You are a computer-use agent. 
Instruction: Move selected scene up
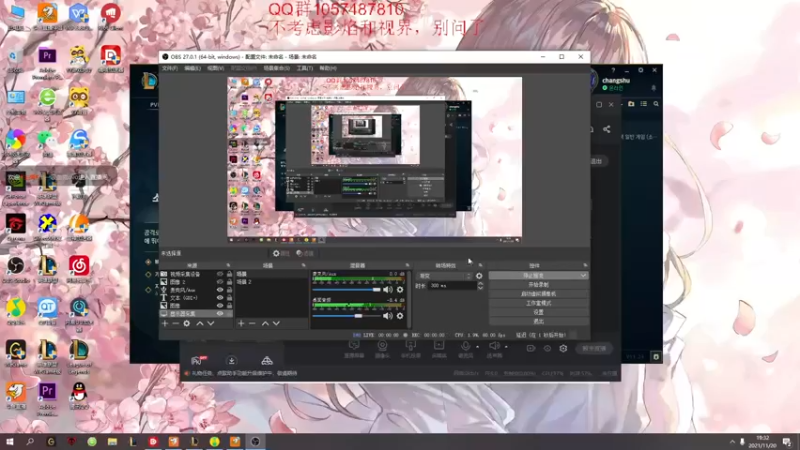tap(265, 323)
